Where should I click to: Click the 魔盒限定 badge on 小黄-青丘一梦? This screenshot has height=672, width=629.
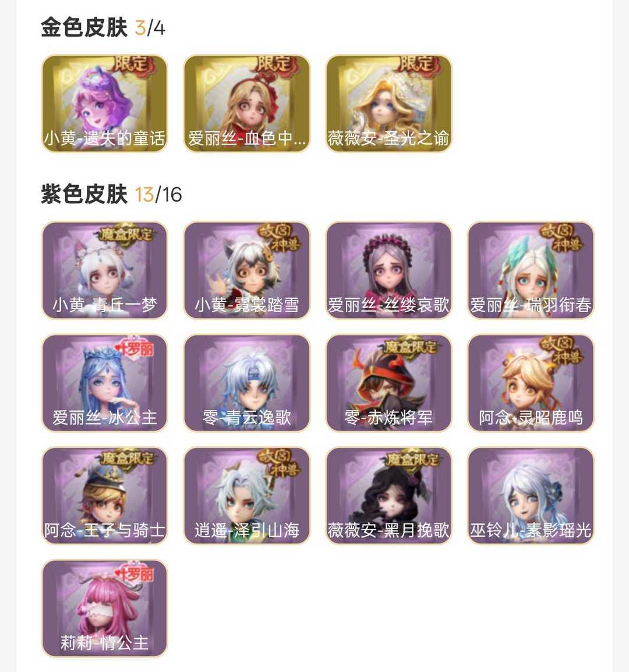tap(126, 235)
